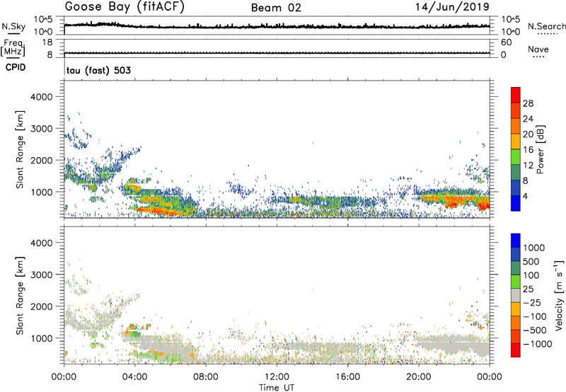Click the "−1000" velocity colorbar label

coord(537,344)
